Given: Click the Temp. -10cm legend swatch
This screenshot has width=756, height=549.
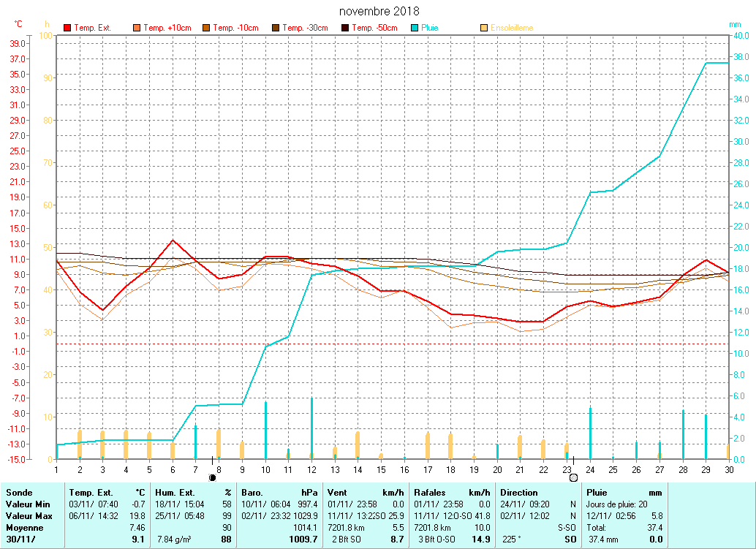Looking at the screenshot, I should 206,28.
